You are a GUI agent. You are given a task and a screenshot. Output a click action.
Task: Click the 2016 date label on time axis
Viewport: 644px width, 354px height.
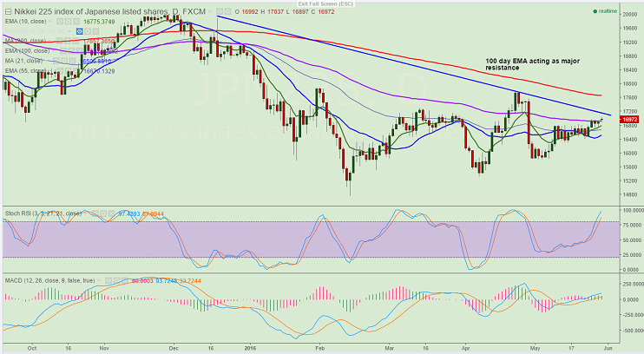point(250,348)
